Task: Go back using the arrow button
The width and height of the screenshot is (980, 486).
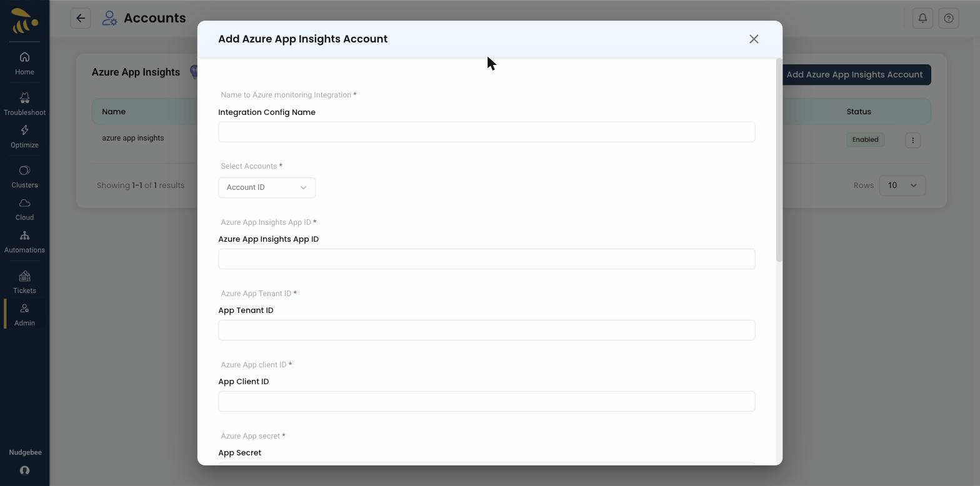Action: (x=81, y=18)
